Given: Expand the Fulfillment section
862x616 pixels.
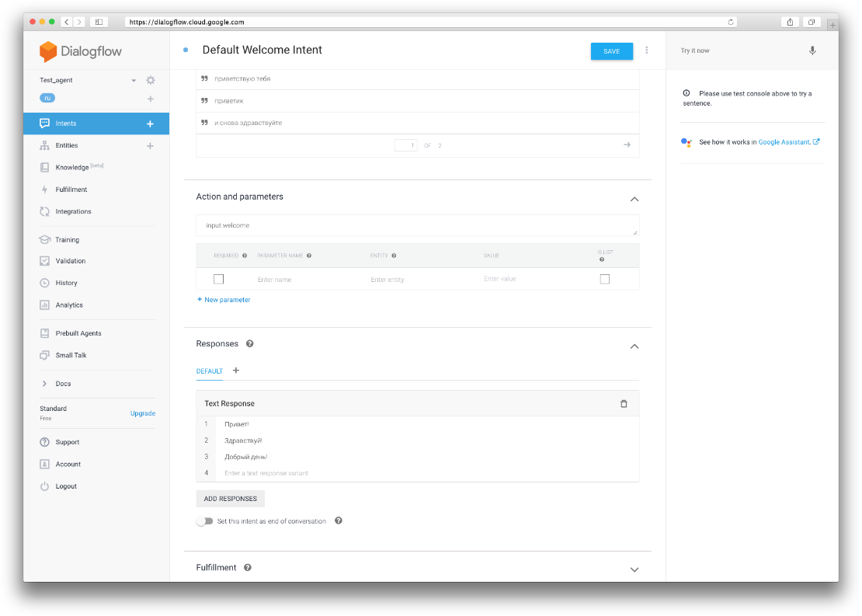Looking at the screenshot, I should (x=634, y=569).
